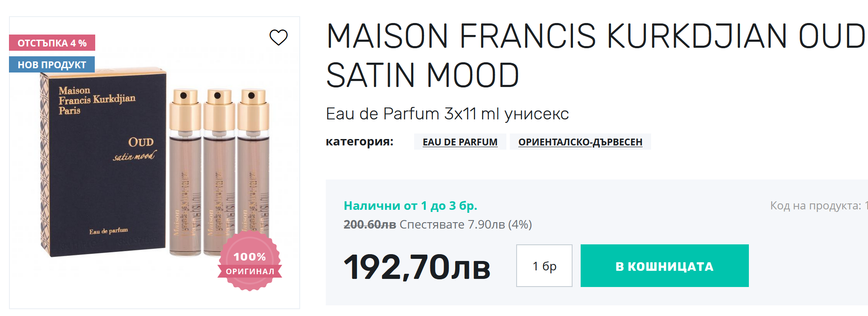
Task: Click the Eau de Parfum 3x11 ml subtitle
Action: [x=447, y=114]
